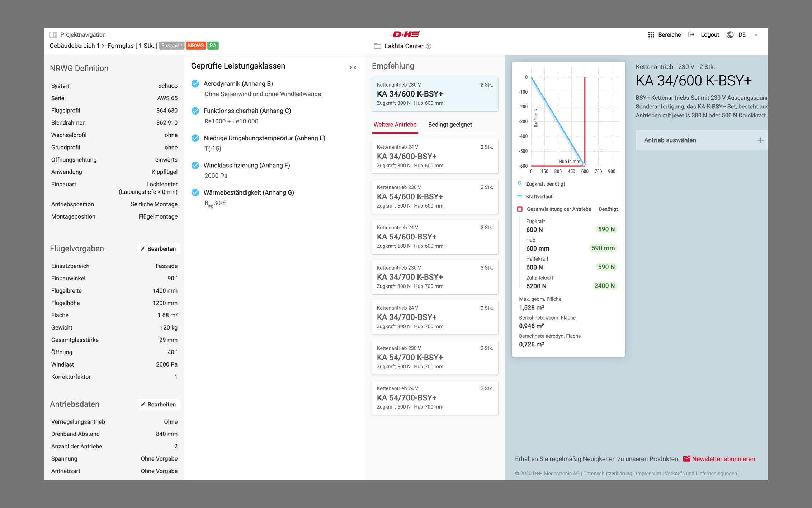812x508 pixels.
Task: Switch to Bedingt geeignet tab
Action: tap(450, 125)
